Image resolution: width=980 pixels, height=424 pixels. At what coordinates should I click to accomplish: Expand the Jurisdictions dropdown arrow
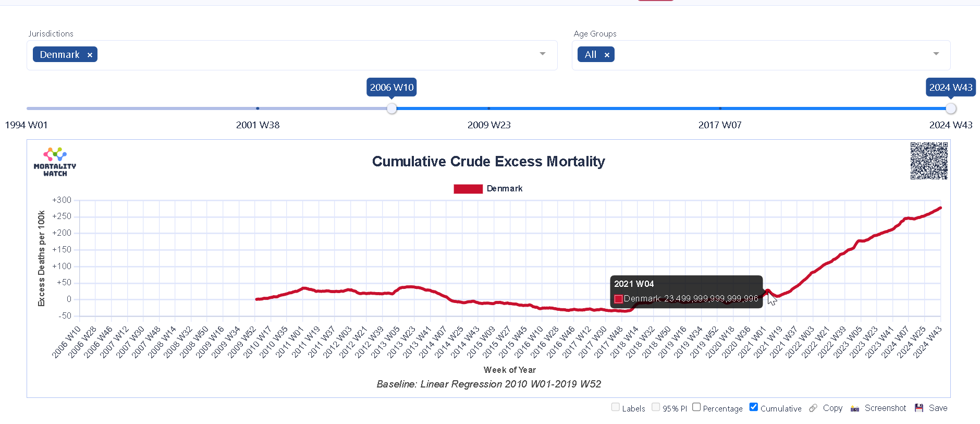click(x=543, y=54)
